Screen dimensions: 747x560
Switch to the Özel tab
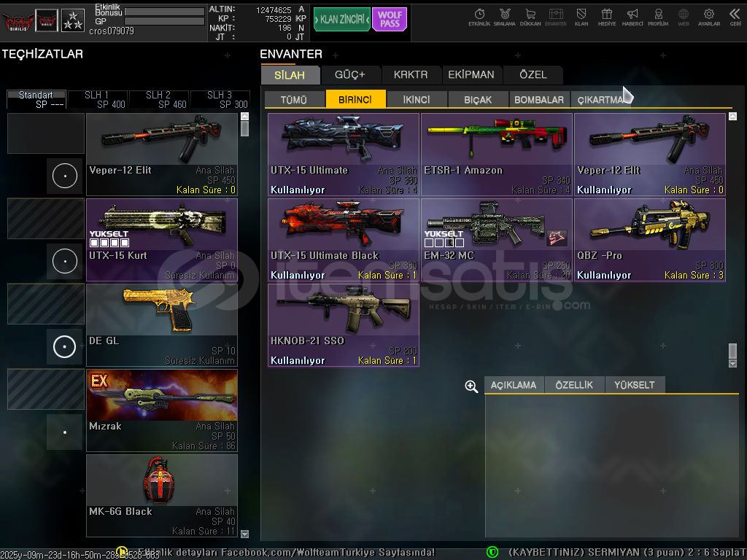(x=533, y=75)
